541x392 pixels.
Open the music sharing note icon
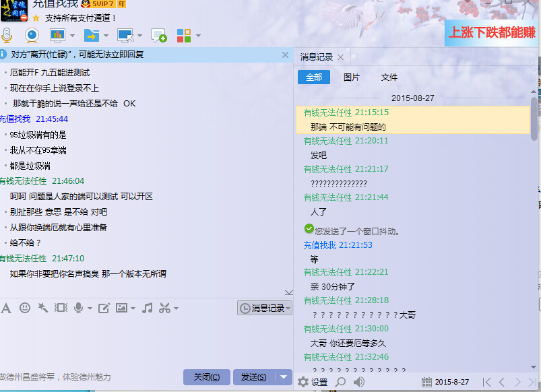pos(148,308)
